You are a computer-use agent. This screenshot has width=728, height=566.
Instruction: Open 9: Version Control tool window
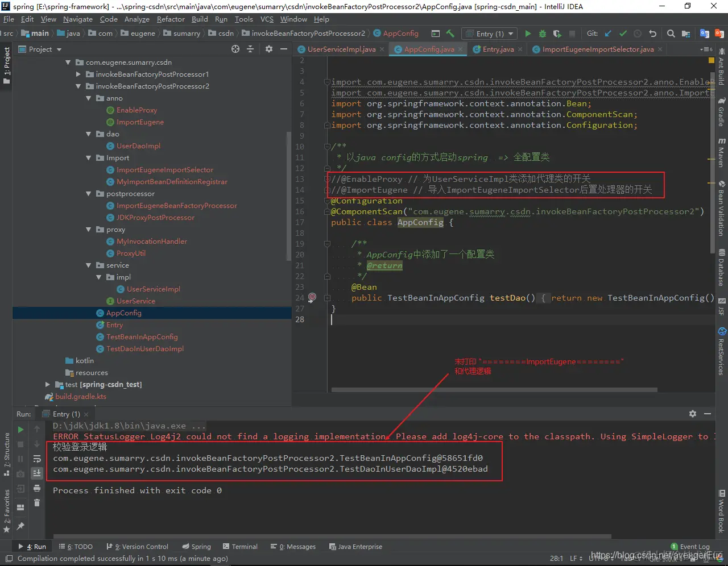tap(137, 547)
